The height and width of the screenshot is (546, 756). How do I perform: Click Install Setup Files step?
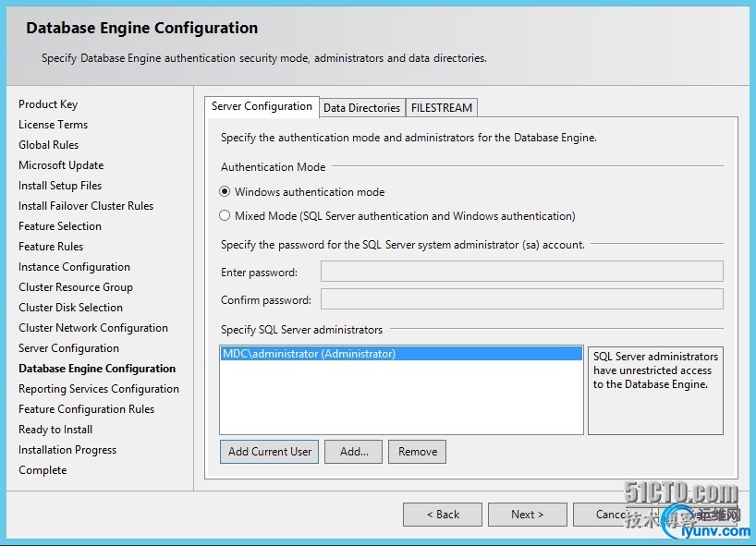(x=60, y=186)
